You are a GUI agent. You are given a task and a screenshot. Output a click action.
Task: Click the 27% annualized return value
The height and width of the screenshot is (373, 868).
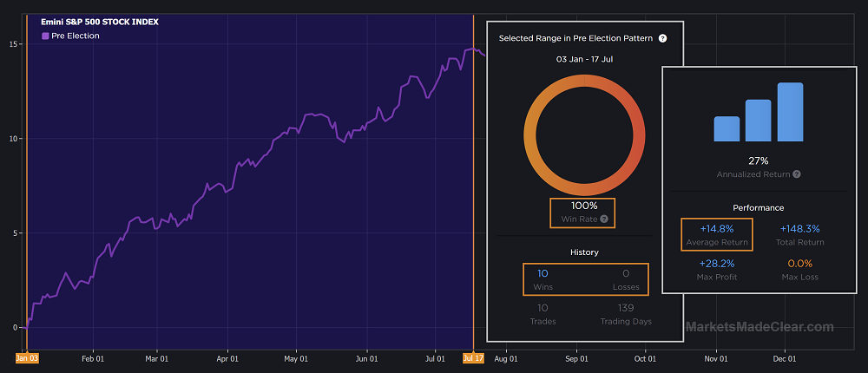pyautogui.click(x=759, y=161)
